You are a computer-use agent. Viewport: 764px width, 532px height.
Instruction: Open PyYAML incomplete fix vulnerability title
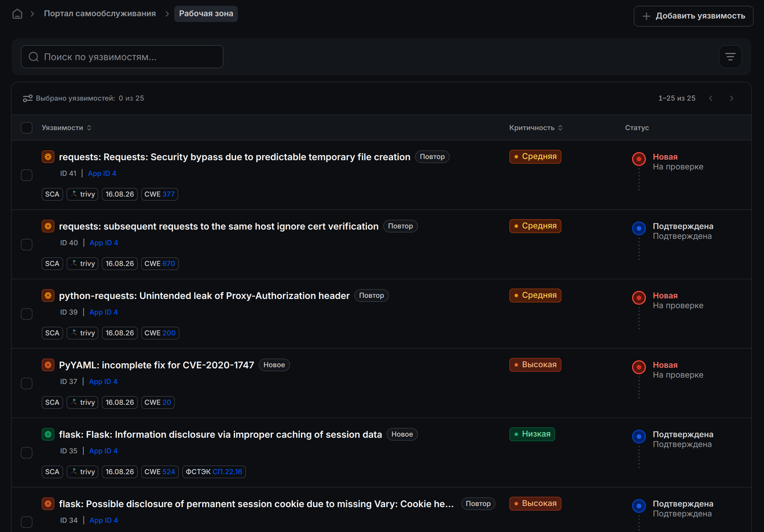[156, 365]
